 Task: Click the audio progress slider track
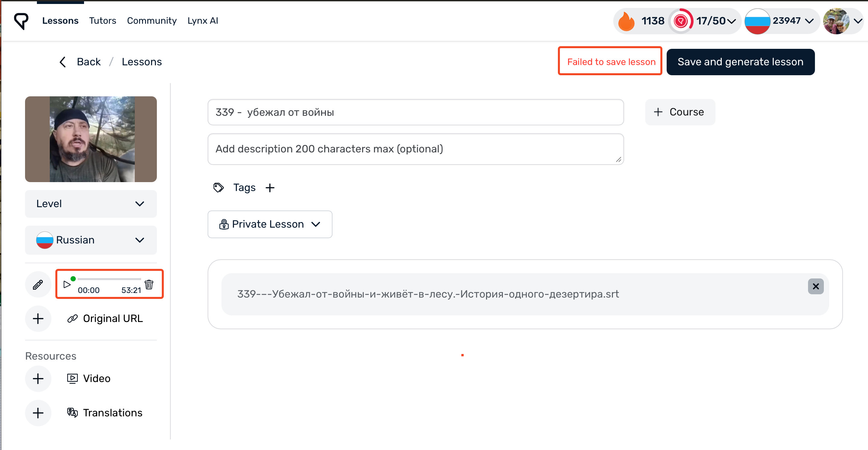point(109,279)
